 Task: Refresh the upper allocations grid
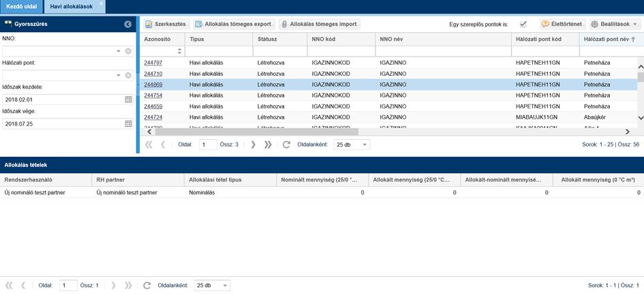coord(286,145)
